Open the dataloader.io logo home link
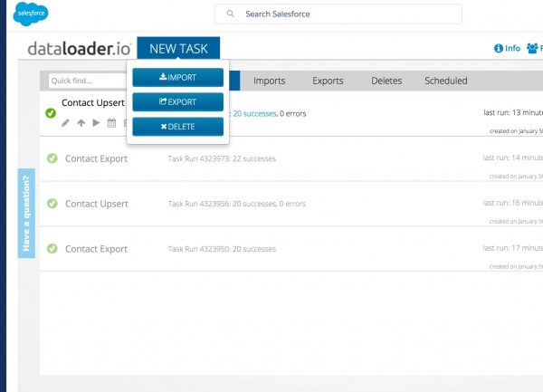The width and height of the screenshot is (543, 392). pos(80,49)
